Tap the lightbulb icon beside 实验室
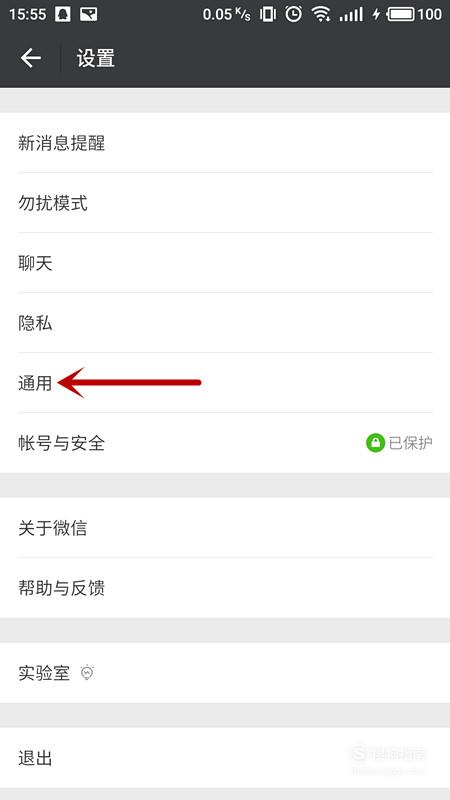450x800 pixels. click(x=88, y=673)
